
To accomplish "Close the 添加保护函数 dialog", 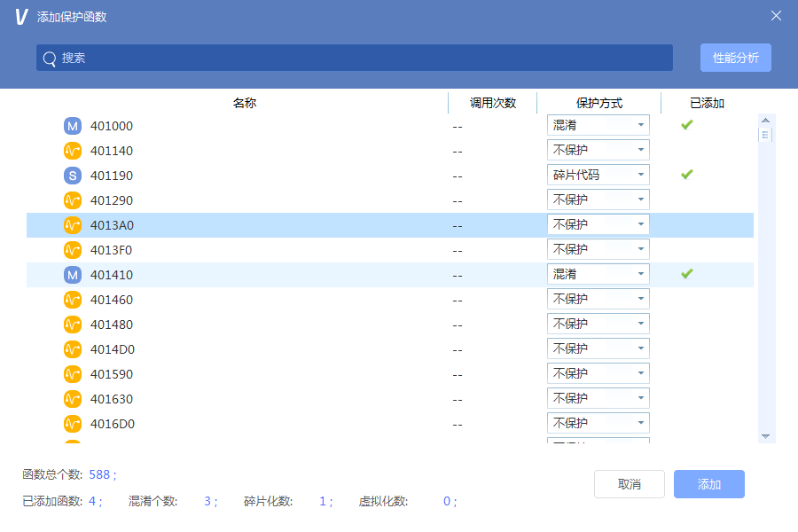I will point(776,16).
